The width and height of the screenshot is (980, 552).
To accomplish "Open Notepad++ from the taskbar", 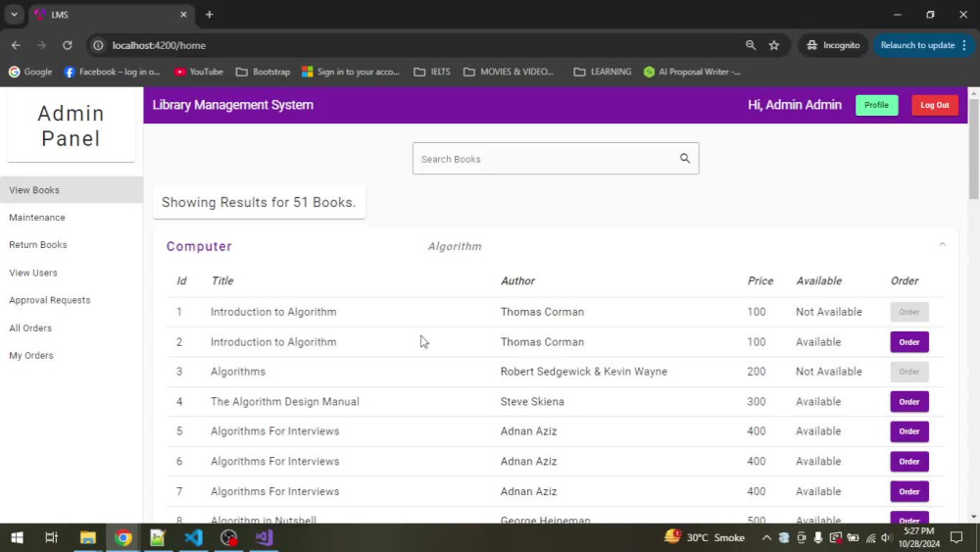I will tap(158, 537).
